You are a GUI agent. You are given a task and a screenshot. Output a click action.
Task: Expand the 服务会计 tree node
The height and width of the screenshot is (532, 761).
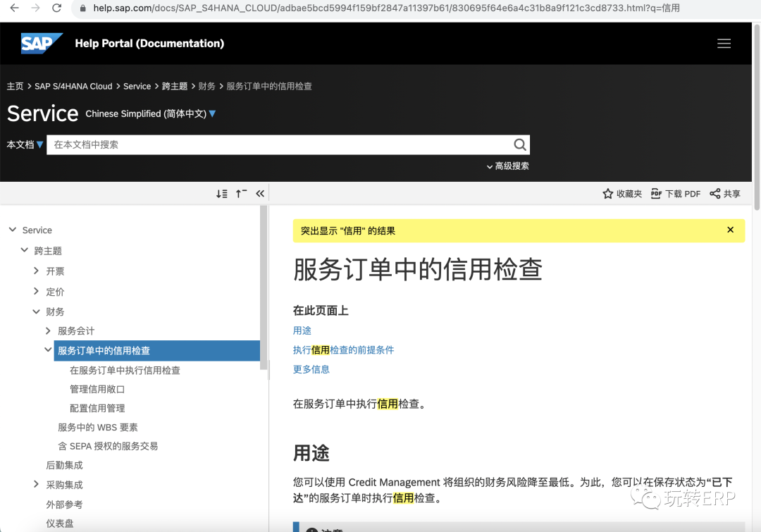tap(48, 330)
